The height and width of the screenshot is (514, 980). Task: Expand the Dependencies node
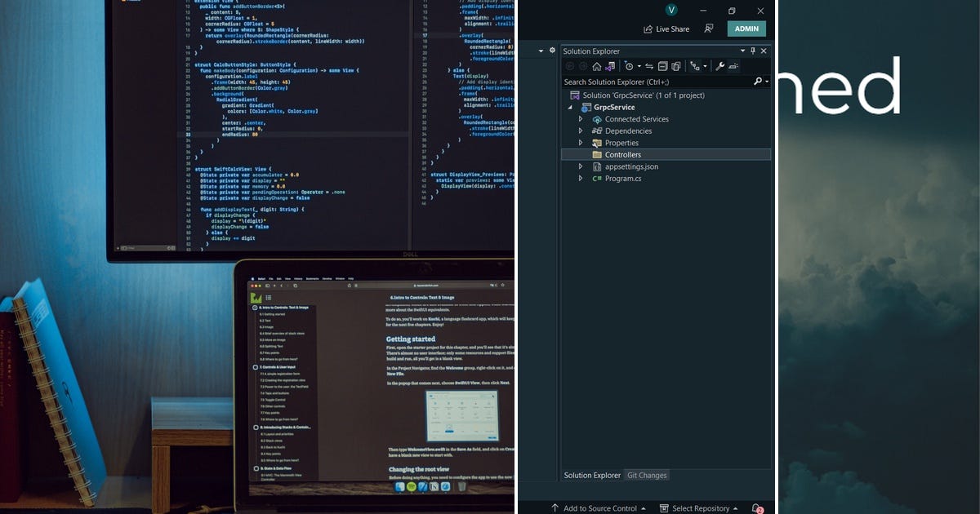[x=581, y=131]
